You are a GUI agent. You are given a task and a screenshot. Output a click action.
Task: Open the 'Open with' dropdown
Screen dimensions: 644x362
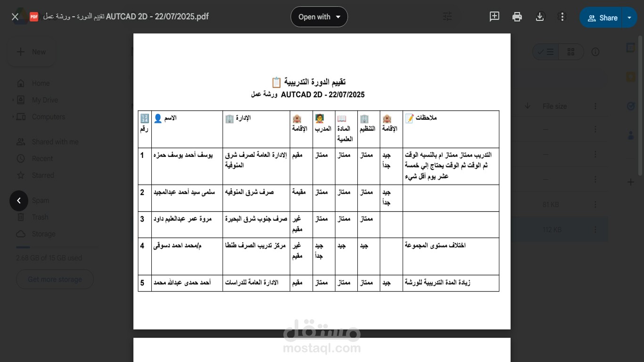coord(319,17)
